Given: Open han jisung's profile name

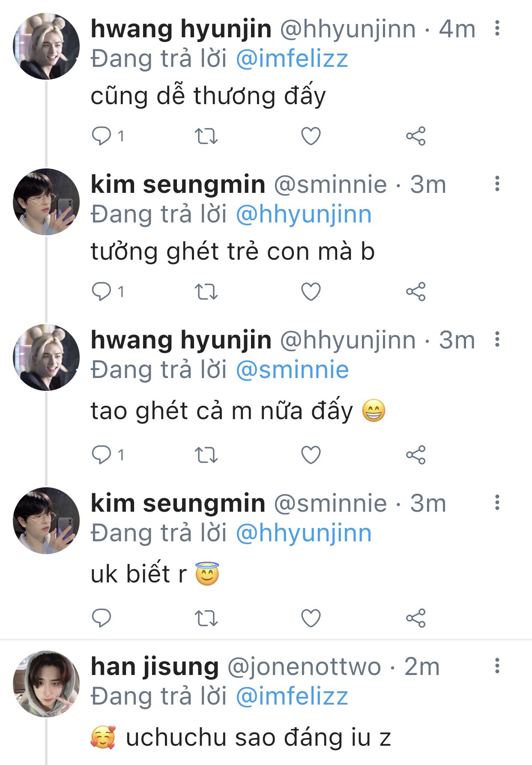Looking at the screenshot, I should point(155,667).
